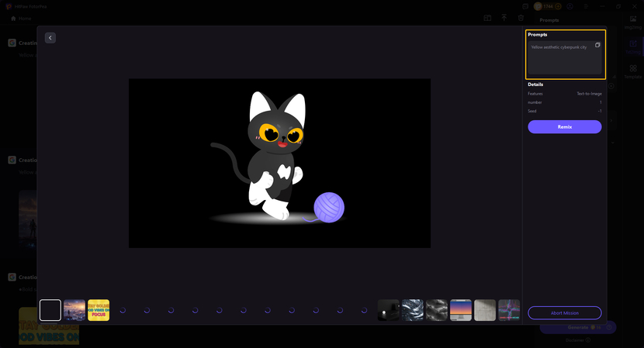The height and width of the screenshot is (348, 644).
Task: Copy the prompt text with copy icon
Action: [597, 46]
